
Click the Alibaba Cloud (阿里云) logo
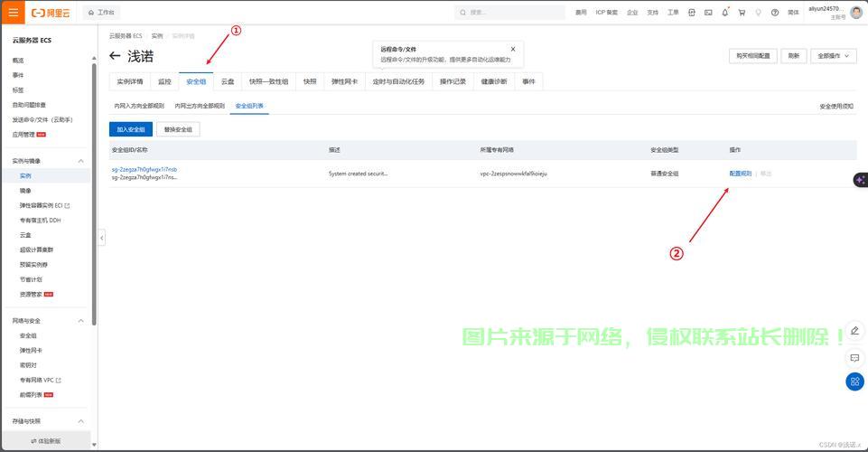[51, 13]
